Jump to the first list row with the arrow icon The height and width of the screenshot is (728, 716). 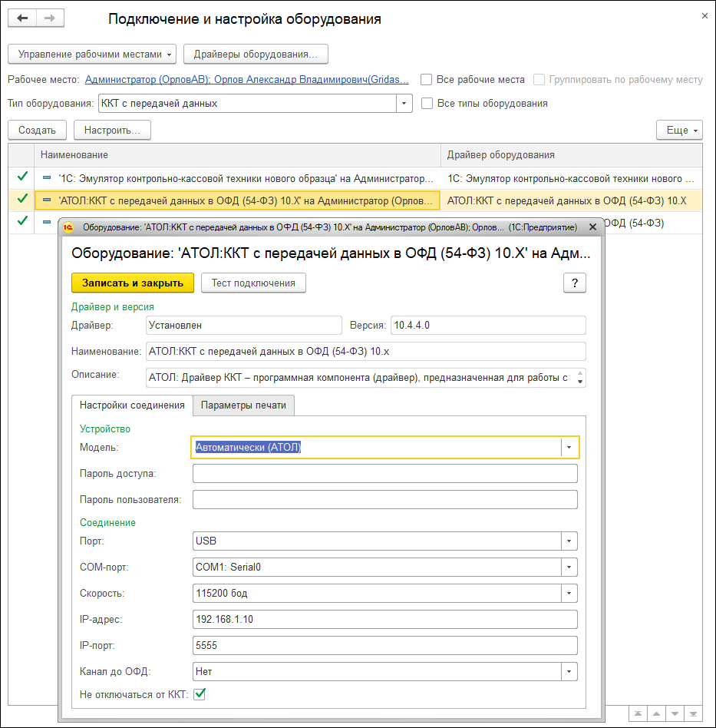[638, 713]
